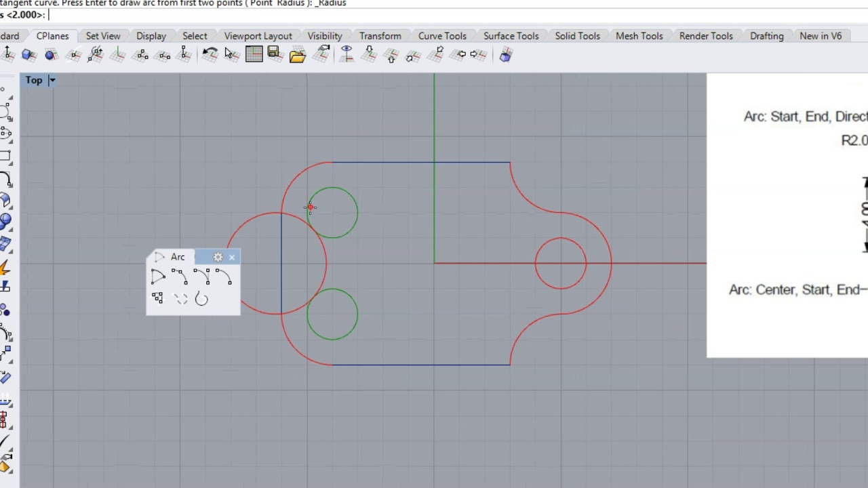Switch to Render Tools tab
The height and width of the screenshot is (488, 868).
[706, 36]
